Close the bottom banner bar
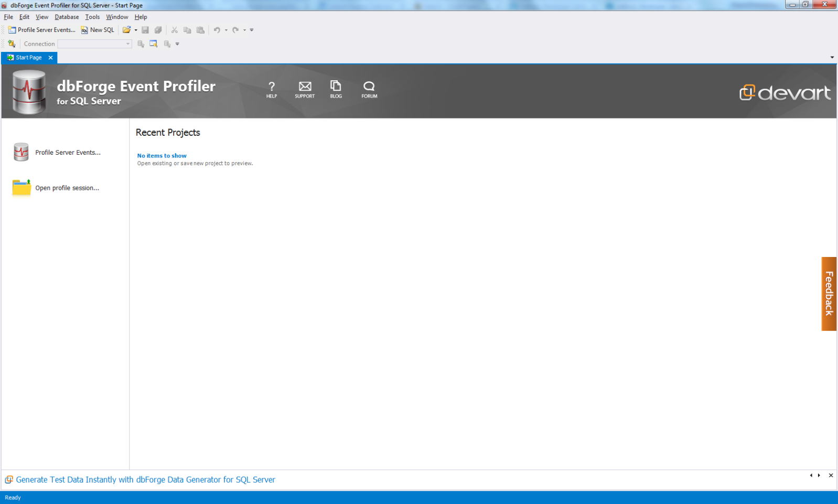The width and height of the screenshot is (838, 504). pyautogui.click(x=831, y=475)
